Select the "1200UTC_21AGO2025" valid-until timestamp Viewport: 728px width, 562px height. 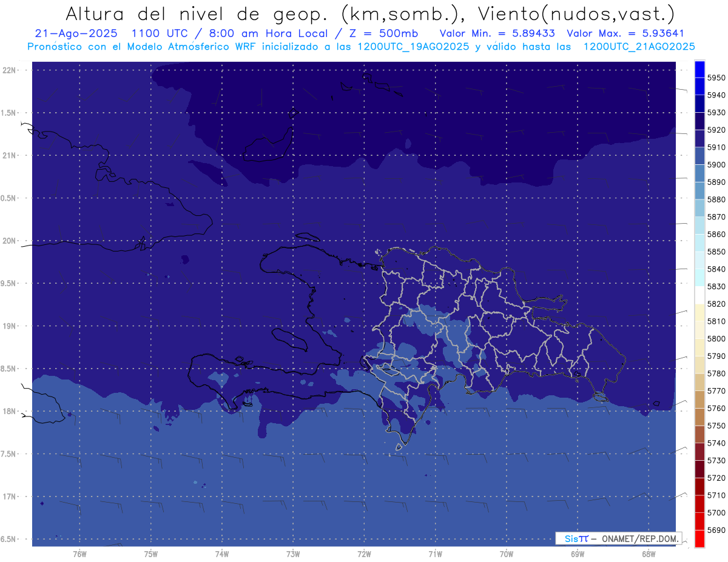pos(639,47)
